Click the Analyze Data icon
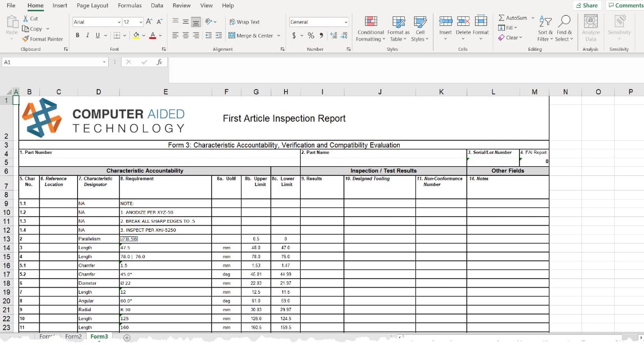Viewport: 644px width, 345px height. (591, 21)
